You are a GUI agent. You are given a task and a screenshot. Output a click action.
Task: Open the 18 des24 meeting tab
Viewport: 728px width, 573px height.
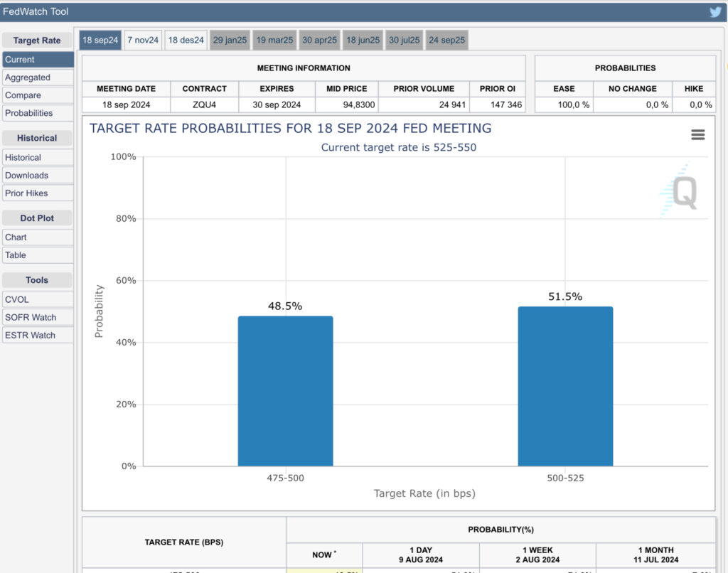(x=186, y=40)
